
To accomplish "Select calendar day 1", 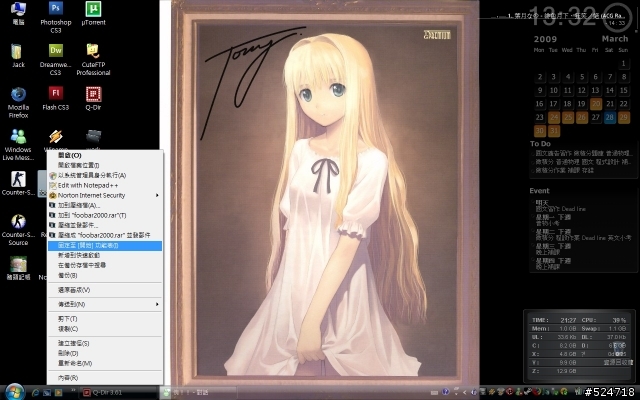I will point(623,63).
